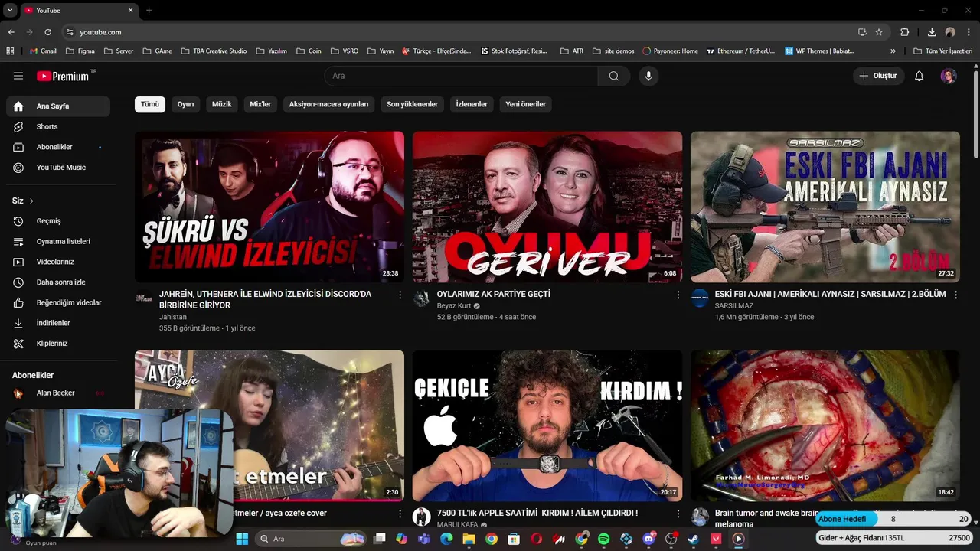Go to Abonelikler in the sidebar
Image resolution: width=980 pixels, height=551 pixels.
(58, 147)
